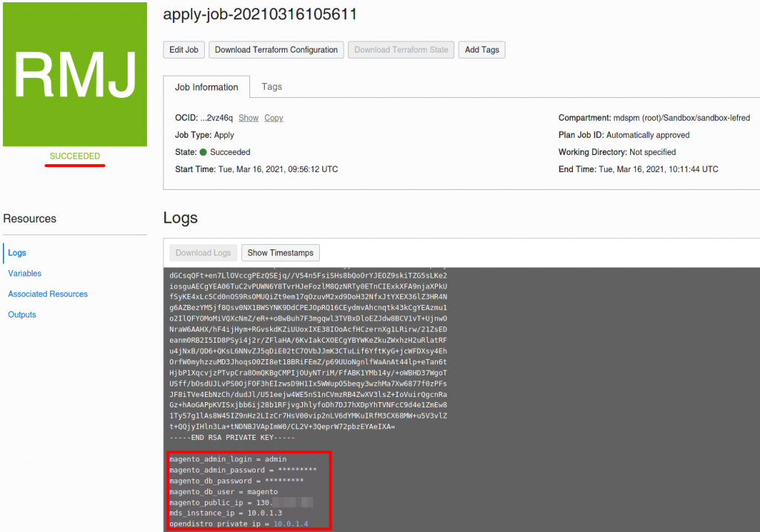
Task: Switch to the Tags tab
Action: [272, 87]
